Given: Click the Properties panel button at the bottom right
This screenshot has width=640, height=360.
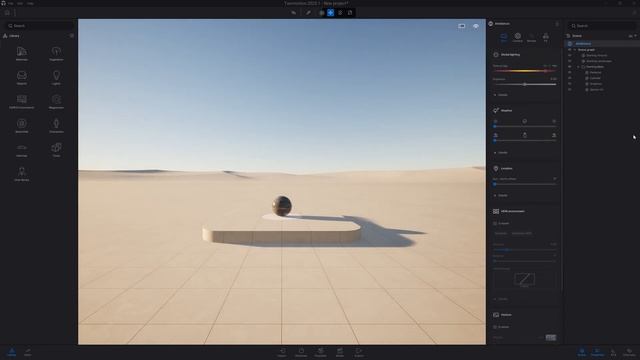Looking at the screenshot, I should click(x=597, y=352).
